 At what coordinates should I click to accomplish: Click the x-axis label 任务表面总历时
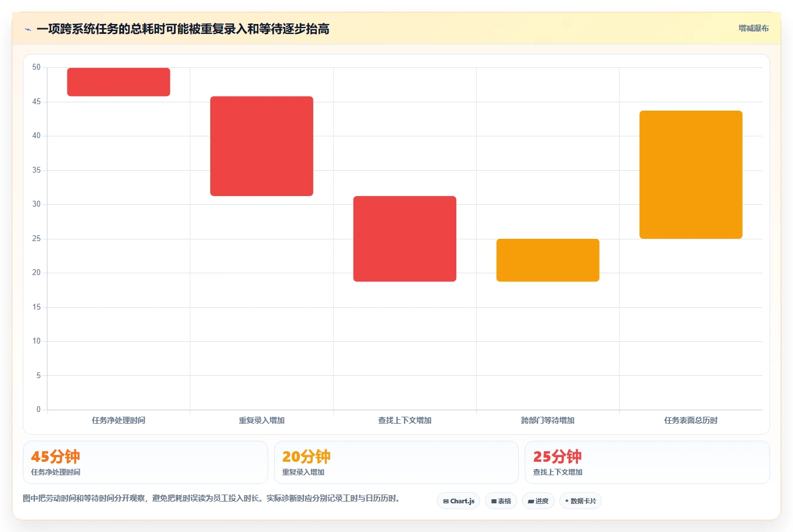691,420
